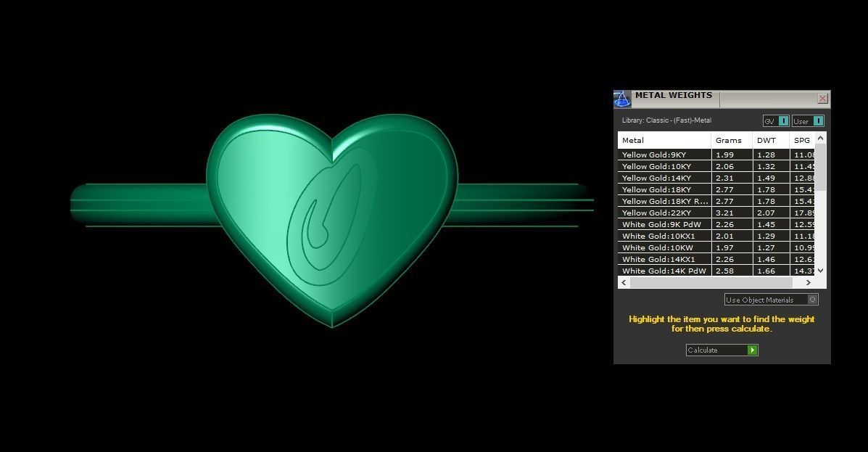This screenshot has height=452, width=868.
Task: Select the Yellow Gold:22KY row
Action: (x=717, y=213)
